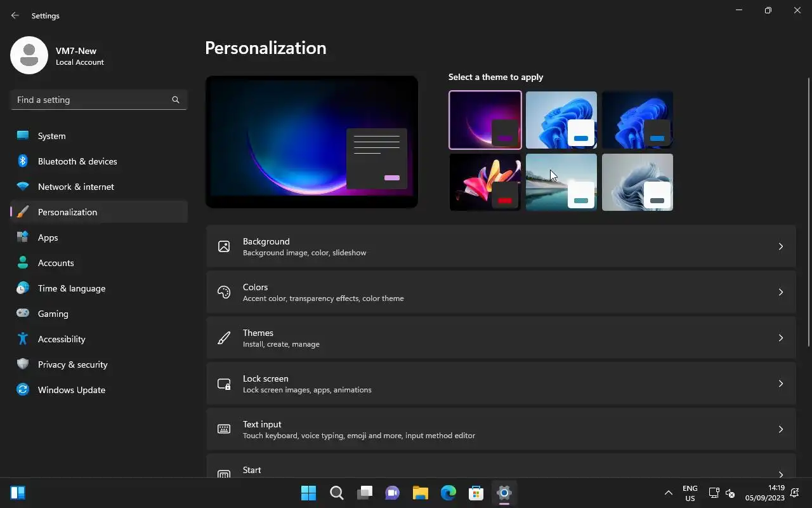This screenshot has width=812, height=508.
Task: Click the Gaming controller icon
Action: click(x=23, y=314)
